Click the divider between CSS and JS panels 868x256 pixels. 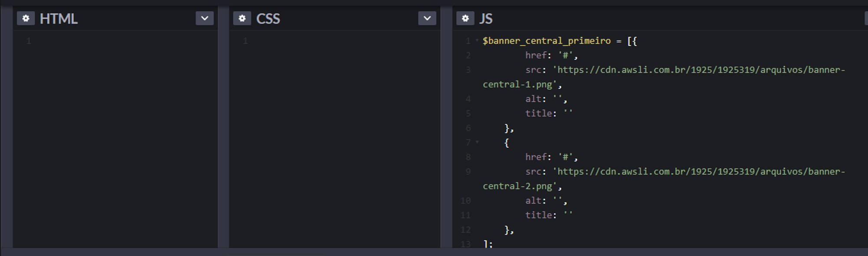pos(446,130)
